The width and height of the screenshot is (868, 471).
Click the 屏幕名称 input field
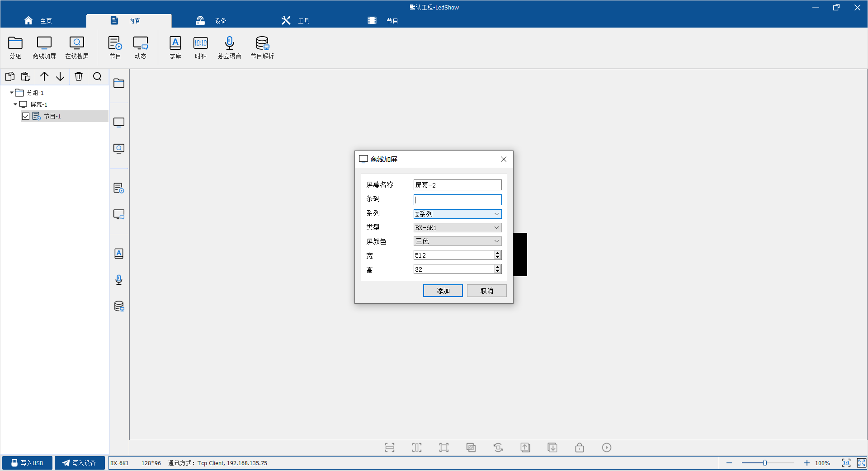pos(458,185)
